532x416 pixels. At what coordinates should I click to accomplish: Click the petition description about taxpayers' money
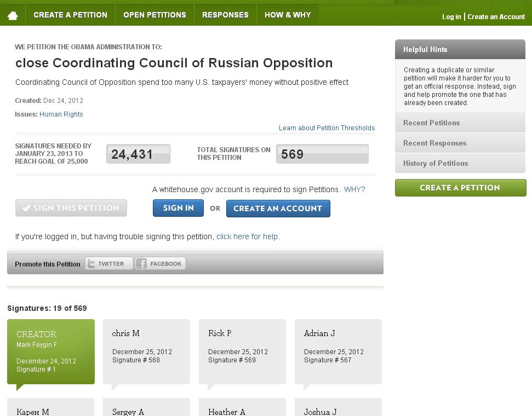tap(182, 83)
